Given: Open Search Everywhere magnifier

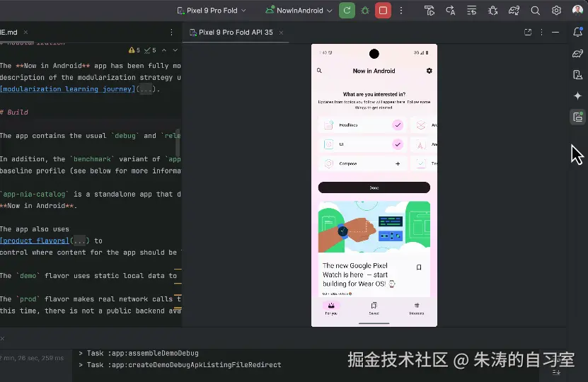Looking at the screenshot, I should (535, 11).
